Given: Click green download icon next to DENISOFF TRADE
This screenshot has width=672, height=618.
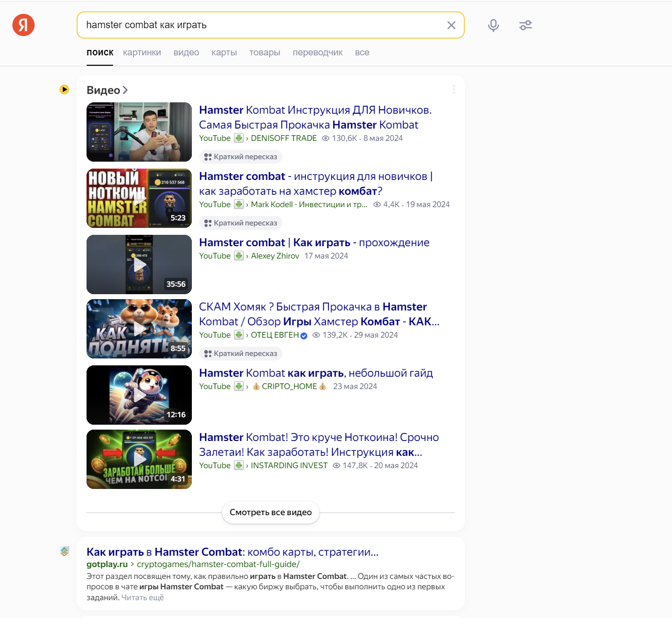Looking at the screenshot, I should click(239, 138).
